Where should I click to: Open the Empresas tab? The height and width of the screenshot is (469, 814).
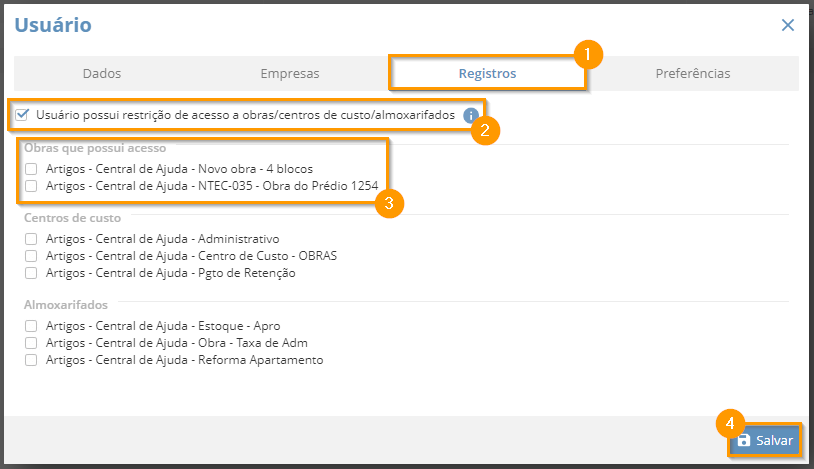tap(290, 73)
